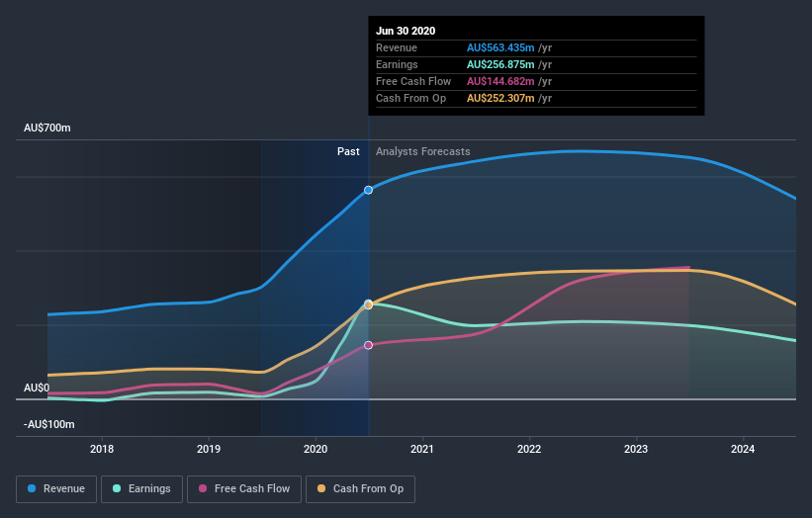
Task: Toggle the Earnings legend button
Action: coord(141,489)
